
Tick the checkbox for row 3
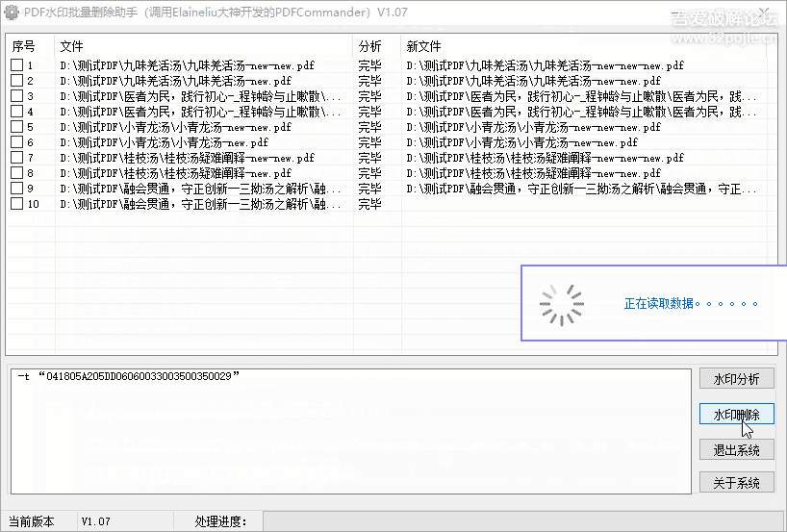(17, 95)
